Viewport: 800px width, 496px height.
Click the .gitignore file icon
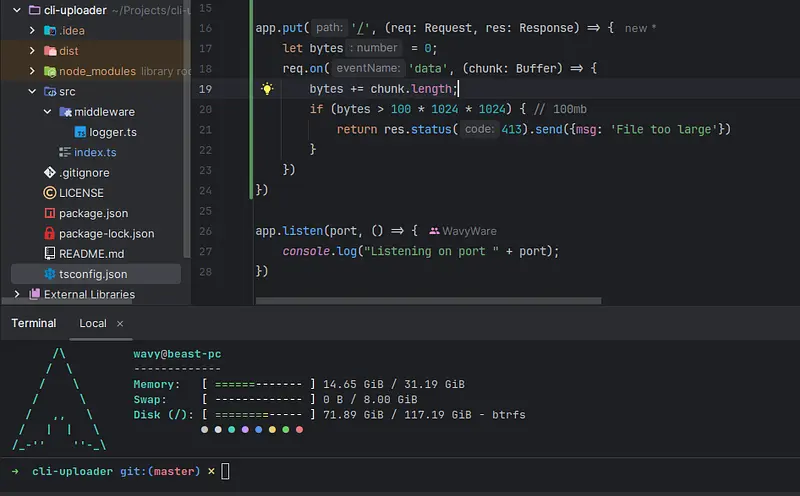49,173
